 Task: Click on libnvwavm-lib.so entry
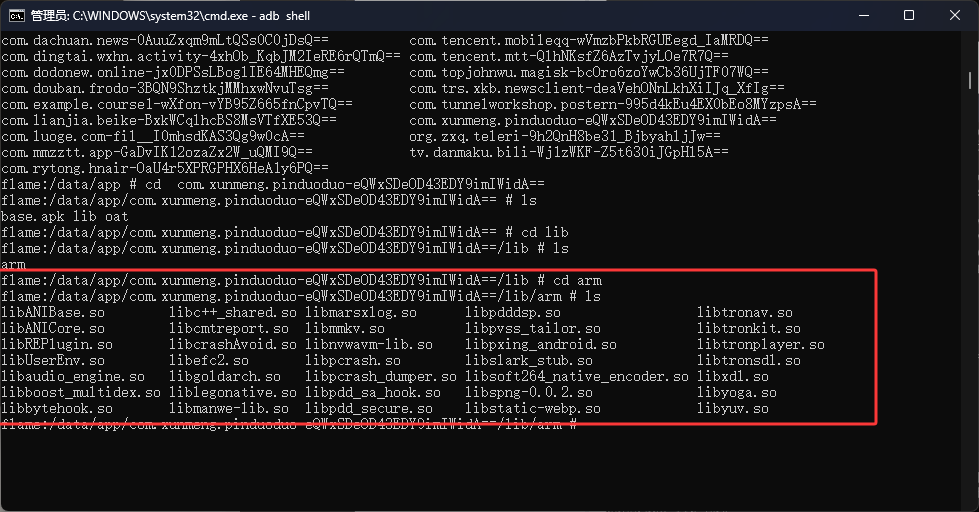369,345
